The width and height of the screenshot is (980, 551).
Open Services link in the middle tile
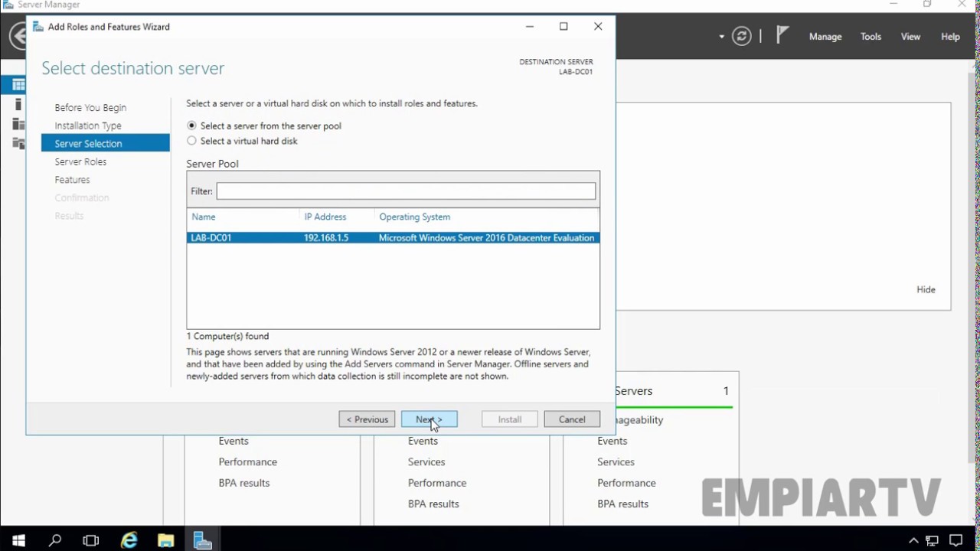426,462
